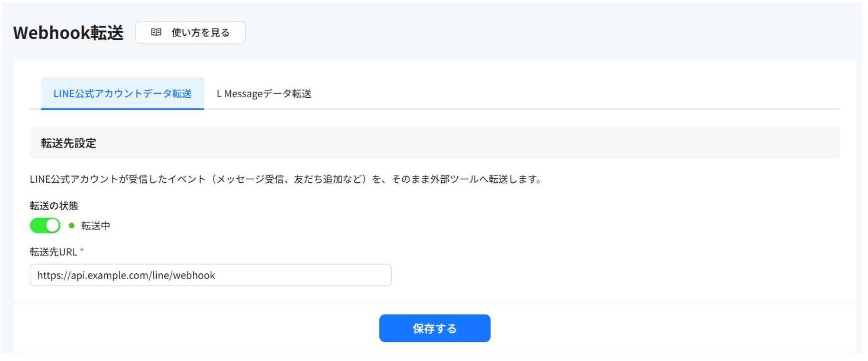Click the 転送先URL field label
Screen dimensions: 868x361
(x=53, y=252)
